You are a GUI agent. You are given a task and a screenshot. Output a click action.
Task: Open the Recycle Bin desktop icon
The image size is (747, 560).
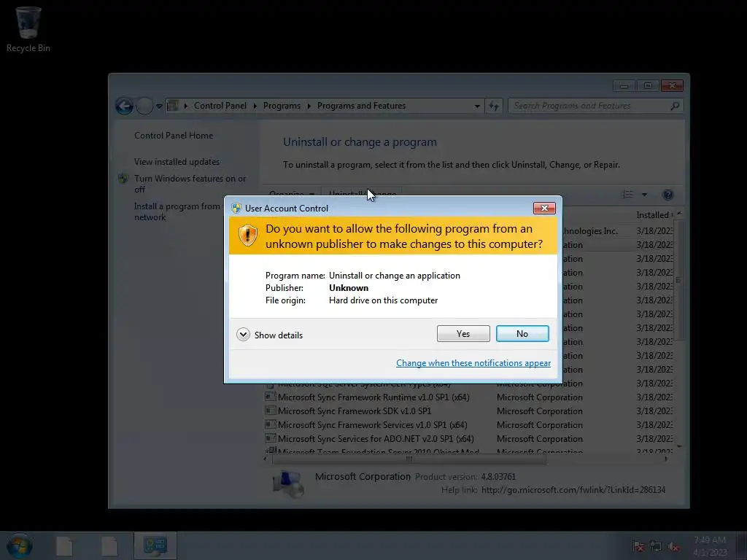coord(28,29)
